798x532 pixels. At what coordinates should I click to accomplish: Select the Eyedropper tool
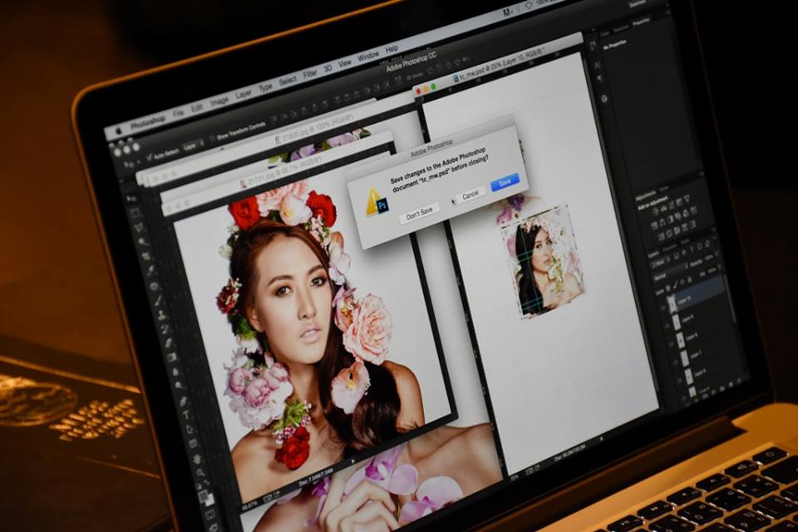[x=150, y=271]
